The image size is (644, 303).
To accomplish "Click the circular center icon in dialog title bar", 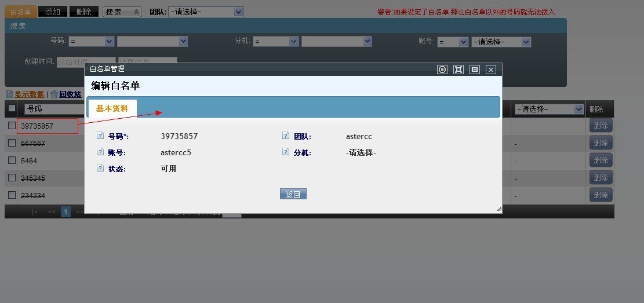I will (x=442, y=70).
